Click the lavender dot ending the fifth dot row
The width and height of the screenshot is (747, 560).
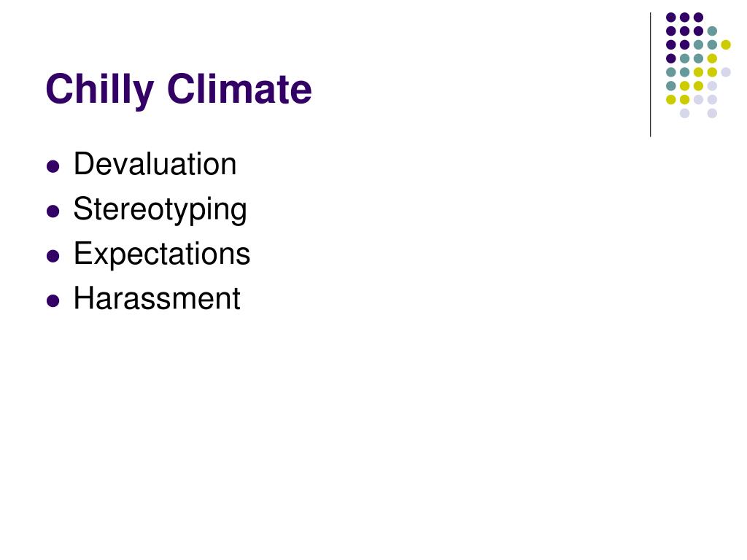point(726,72)
